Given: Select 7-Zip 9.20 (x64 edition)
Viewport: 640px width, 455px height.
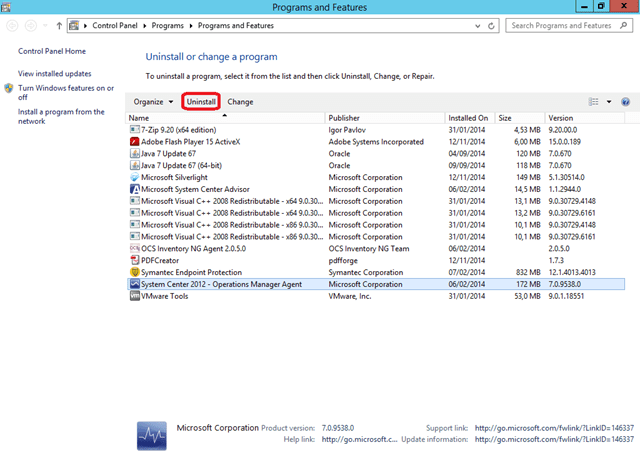Looking at the screenshot, I should (376, 130).
